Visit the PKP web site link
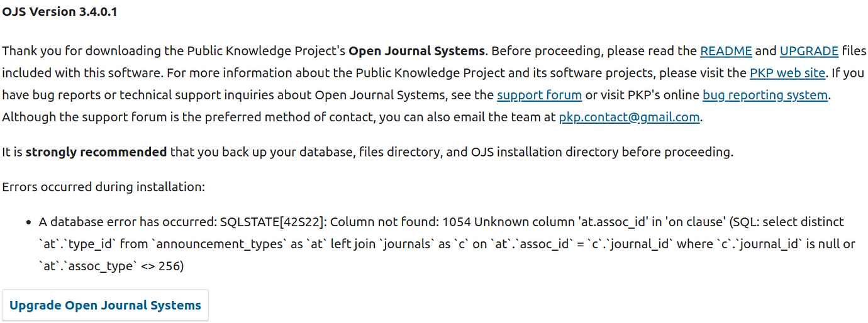 pyautogui.click(x=787, y=73)
